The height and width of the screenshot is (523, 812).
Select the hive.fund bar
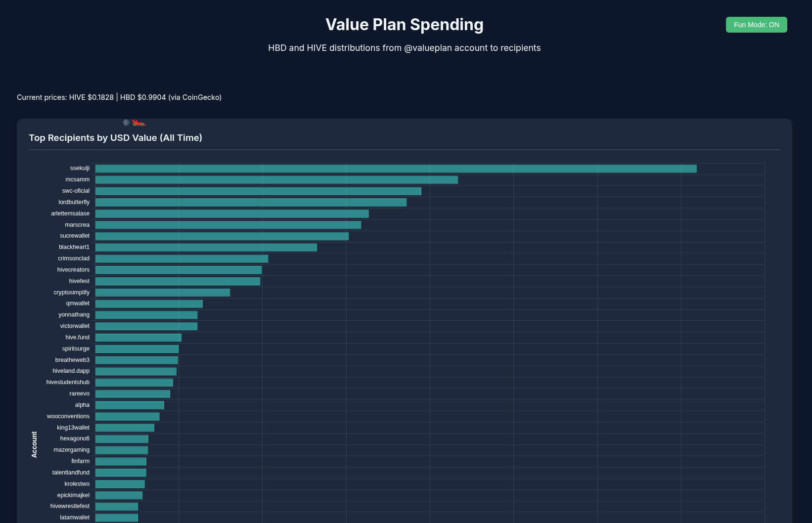(x=138, y=338)
